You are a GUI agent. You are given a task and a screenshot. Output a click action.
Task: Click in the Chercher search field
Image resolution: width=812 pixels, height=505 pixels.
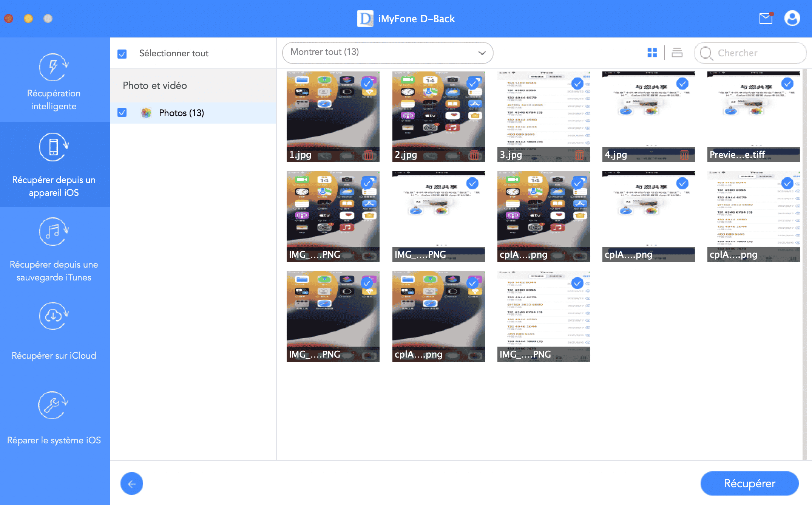coord(750,53)
